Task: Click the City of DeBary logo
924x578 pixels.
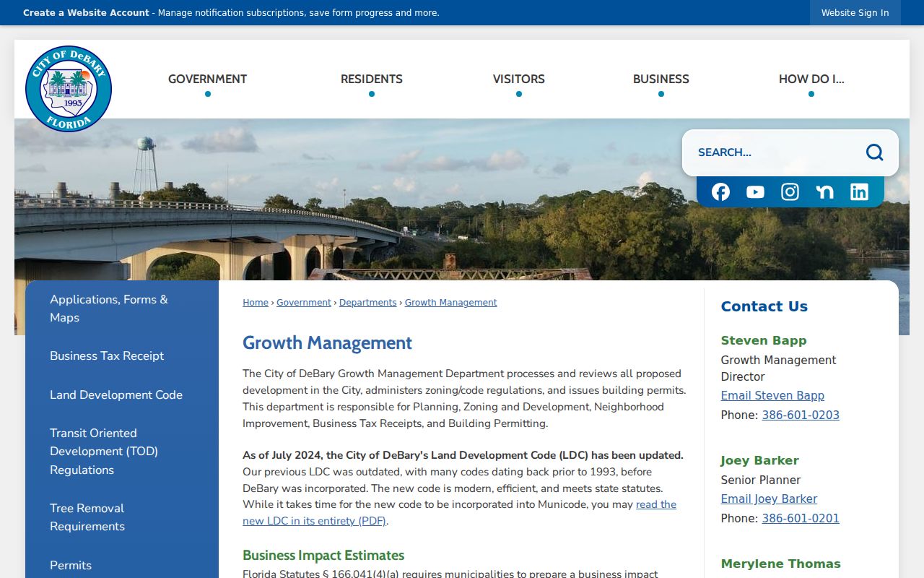Action: [69, 89]
